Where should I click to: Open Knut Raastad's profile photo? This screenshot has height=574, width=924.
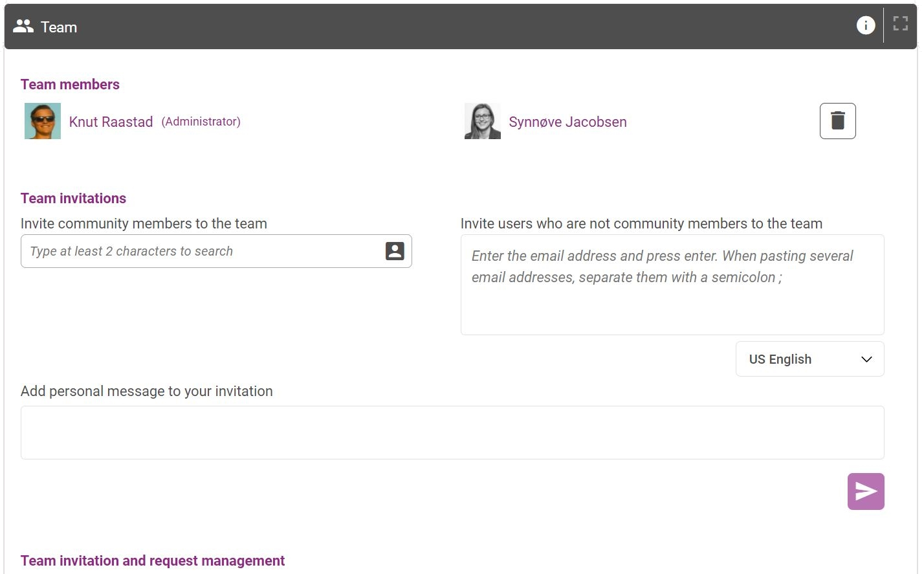[x=43, y=121]
